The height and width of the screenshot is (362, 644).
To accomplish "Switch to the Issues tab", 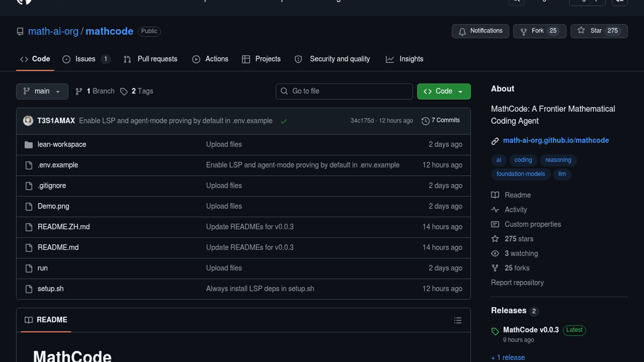I will pyautogui.click(x=85, y=59).
